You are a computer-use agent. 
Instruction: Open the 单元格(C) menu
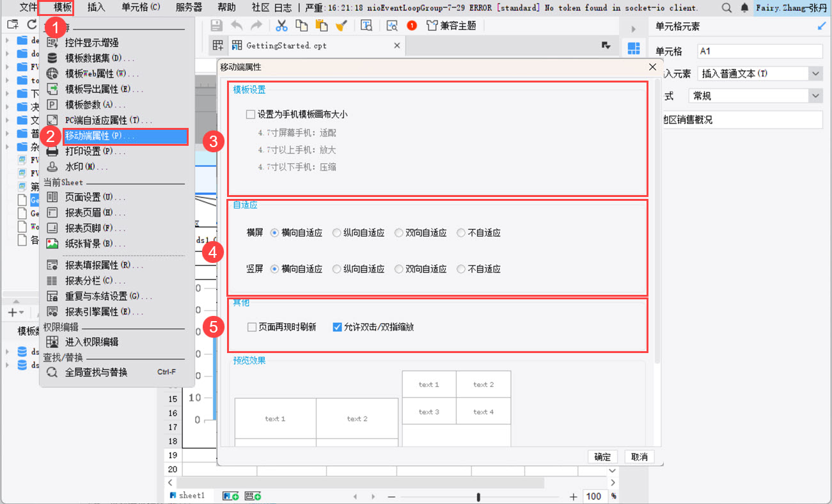coord(141,8)
